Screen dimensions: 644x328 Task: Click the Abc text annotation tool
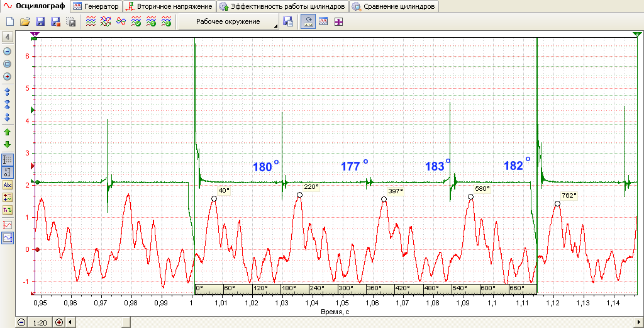[8, 185]
